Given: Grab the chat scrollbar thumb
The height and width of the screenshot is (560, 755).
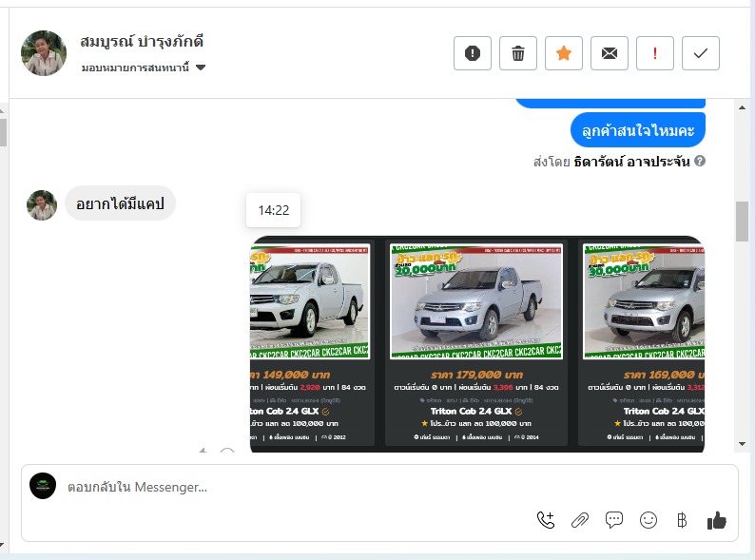Looking at the screenshot, I should click(742, 222).
